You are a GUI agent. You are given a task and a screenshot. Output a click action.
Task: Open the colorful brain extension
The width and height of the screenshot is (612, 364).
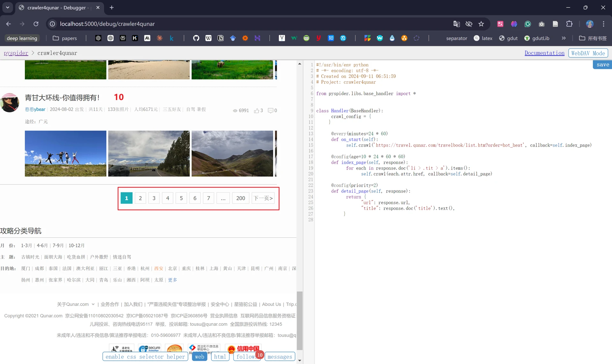[x=514, y=24]
